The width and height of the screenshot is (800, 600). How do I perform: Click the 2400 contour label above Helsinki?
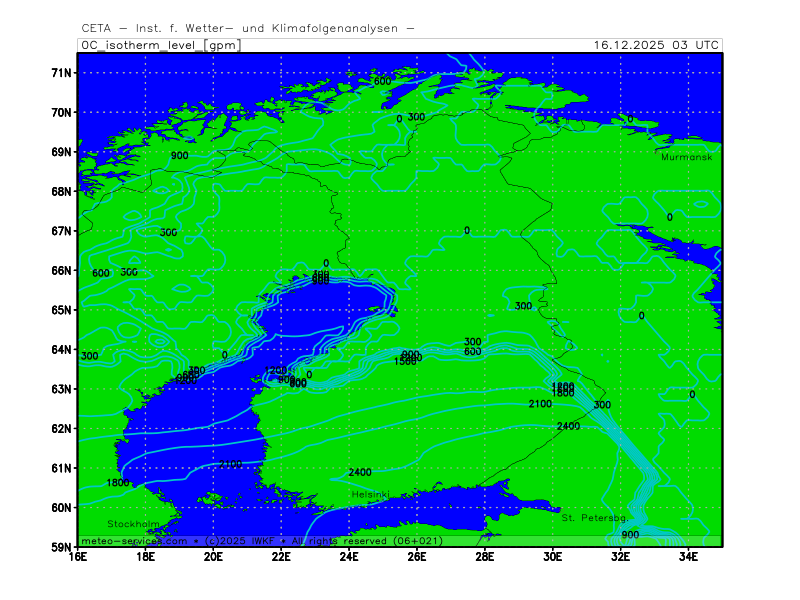pos(360,472)
